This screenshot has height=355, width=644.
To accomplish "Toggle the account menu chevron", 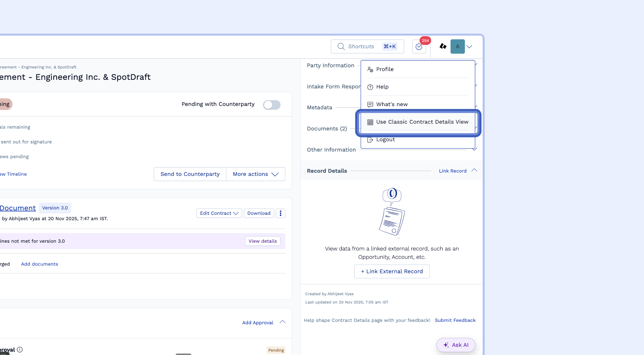I will 469,46.
